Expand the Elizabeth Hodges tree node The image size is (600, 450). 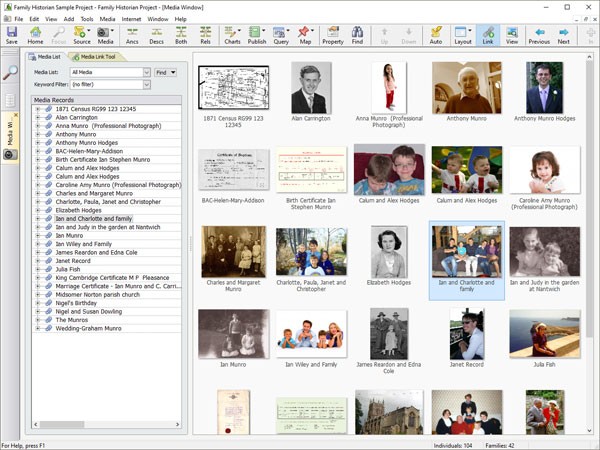pyautogui.click(x=38, y=211)
